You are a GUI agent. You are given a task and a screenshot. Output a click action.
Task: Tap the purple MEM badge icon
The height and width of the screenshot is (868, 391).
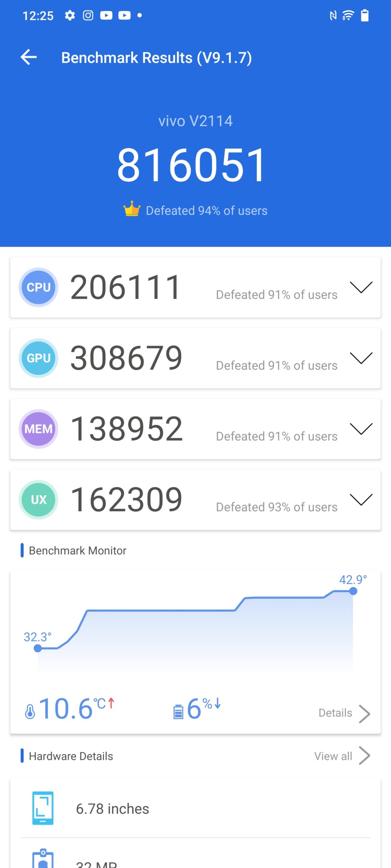coord(38,429)
